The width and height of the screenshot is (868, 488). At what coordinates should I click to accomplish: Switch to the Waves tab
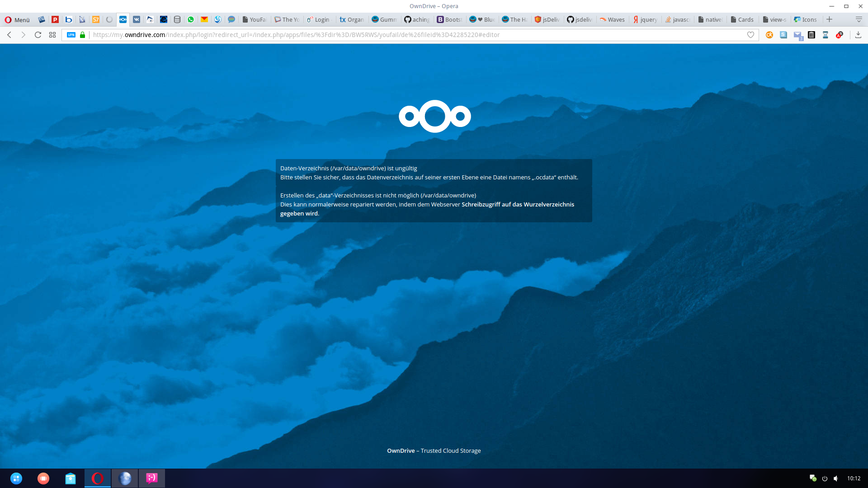coord(612,19)
